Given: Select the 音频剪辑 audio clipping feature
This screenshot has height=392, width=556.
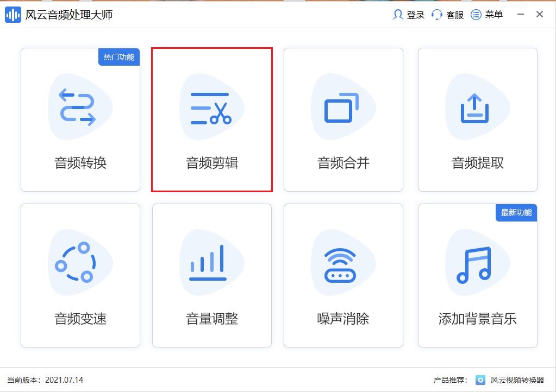Looking at the screenshot, I should coord(211,121).
